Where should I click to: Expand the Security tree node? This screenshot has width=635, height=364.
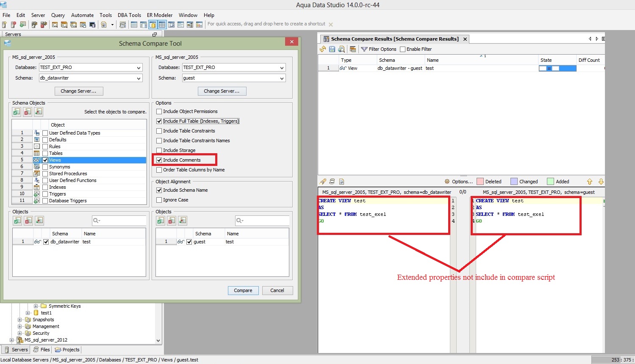(19, 333)
